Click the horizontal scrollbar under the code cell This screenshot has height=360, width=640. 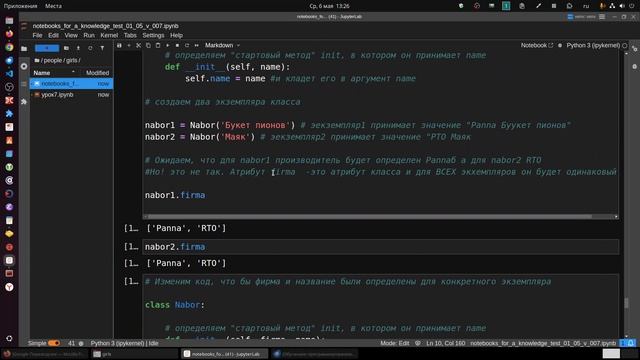(369, 217)
